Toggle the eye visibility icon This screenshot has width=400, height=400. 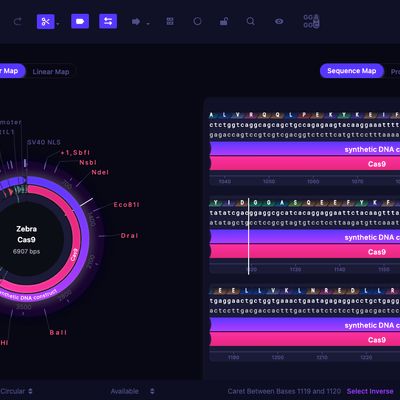point(279,22)
